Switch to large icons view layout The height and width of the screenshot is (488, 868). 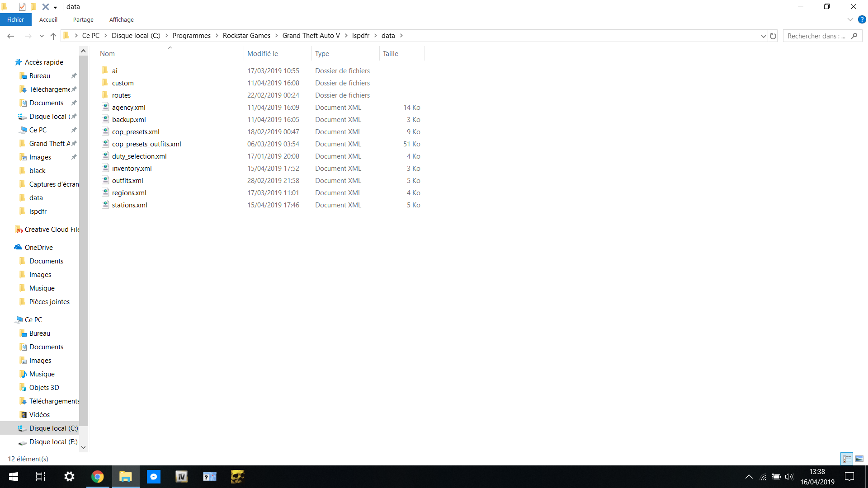click(x=859, y=459)
